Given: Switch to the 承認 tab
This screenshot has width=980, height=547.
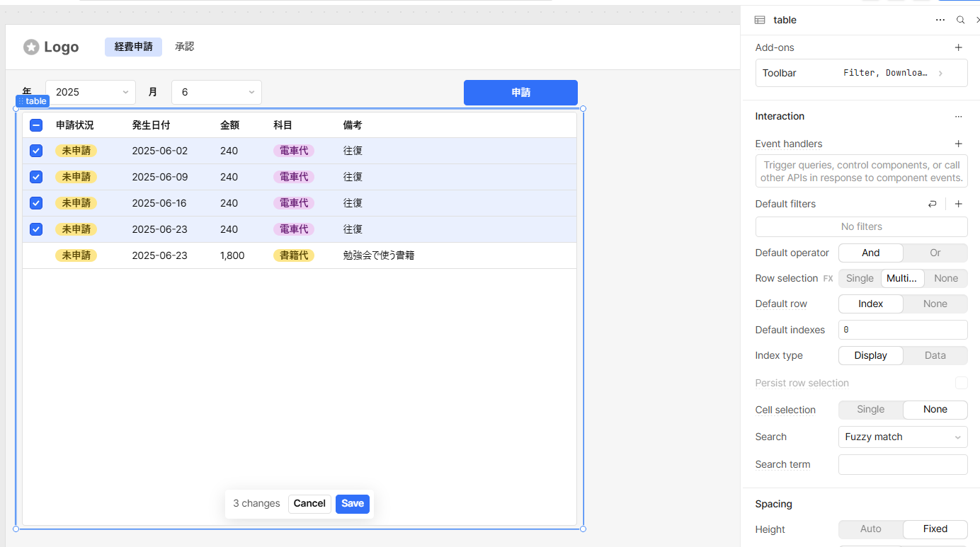Looking at the screenshot, I should pos(184,47).
